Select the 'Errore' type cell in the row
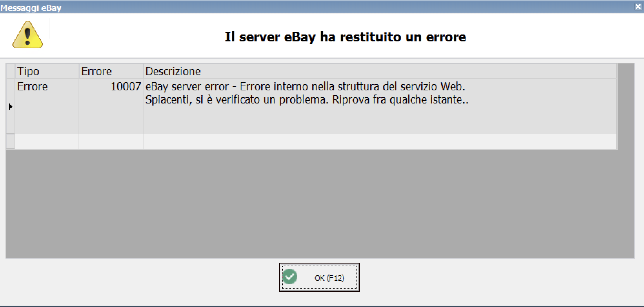644x307 pixels. [x=47, y=106]
